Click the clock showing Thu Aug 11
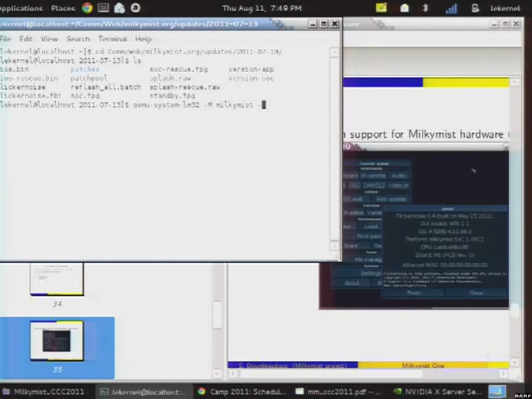 (262, 8)
